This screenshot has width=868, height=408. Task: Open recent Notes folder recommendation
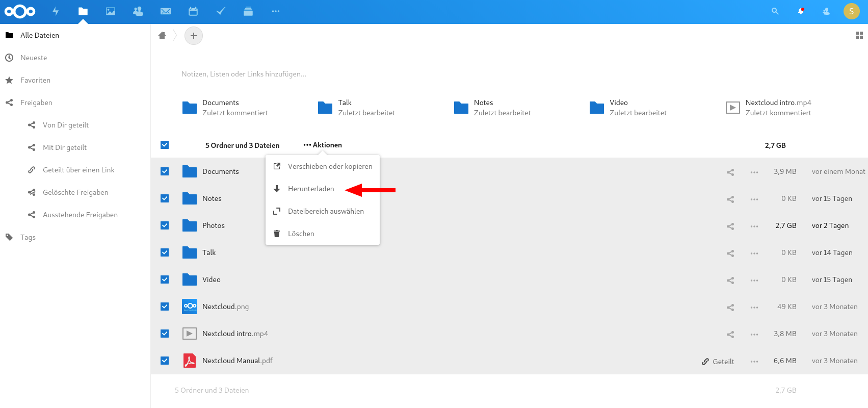[x=492, y=108]
